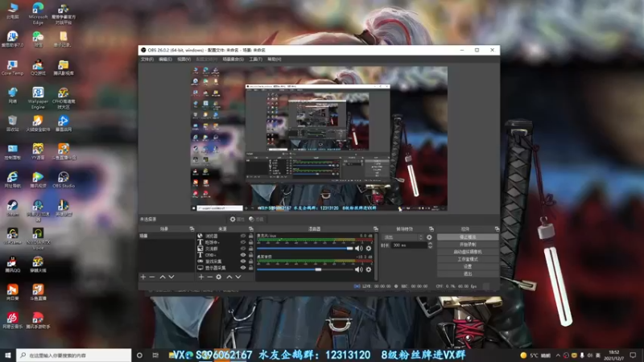This screenshot has width=644, height=362.
Task: Click 退出 exit button in controls
Action: tap(468, 274)
